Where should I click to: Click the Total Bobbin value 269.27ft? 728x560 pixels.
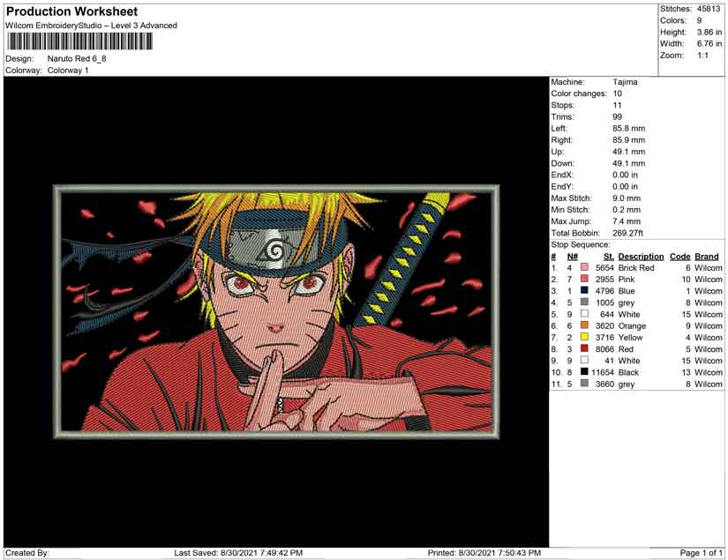tap(627, 233)
